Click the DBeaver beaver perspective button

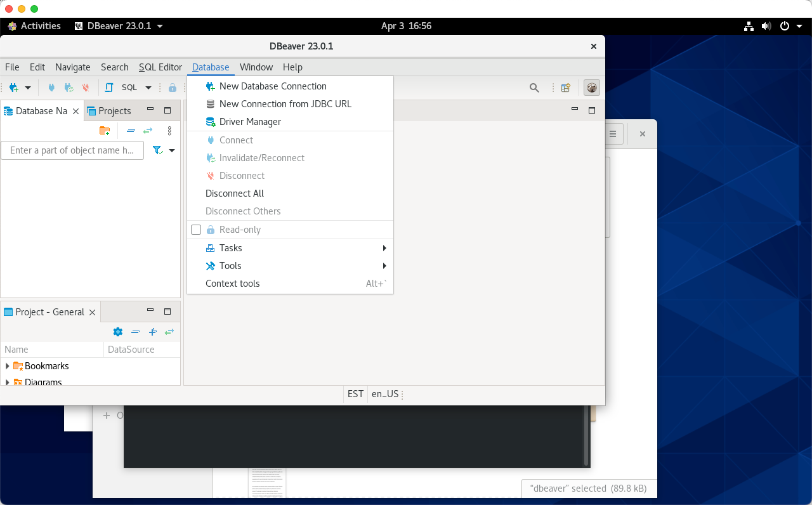(x=592, y=88)
